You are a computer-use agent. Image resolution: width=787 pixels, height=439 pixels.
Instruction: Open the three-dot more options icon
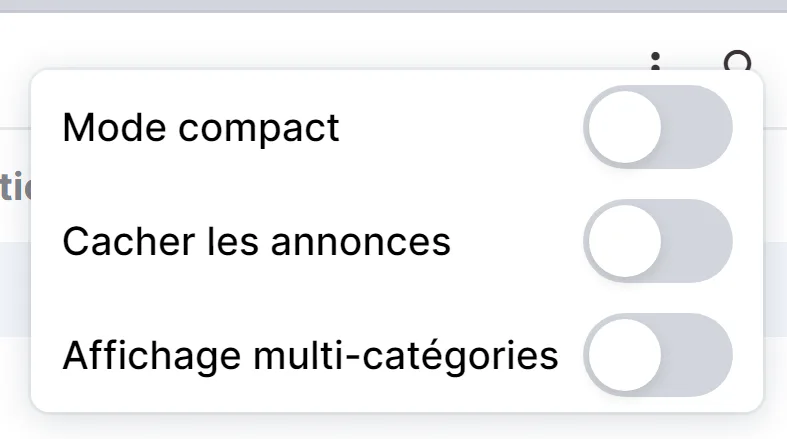pos(655,61)
